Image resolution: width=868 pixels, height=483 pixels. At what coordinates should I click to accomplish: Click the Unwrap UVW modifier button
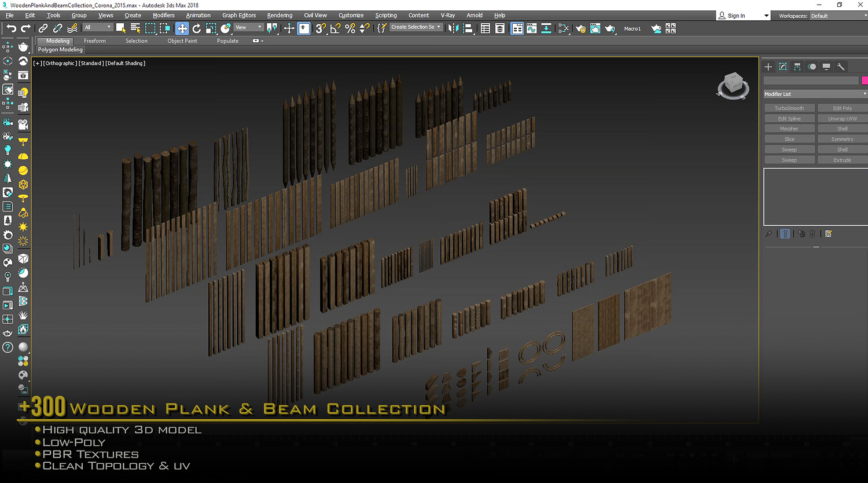tap(843, 119)
